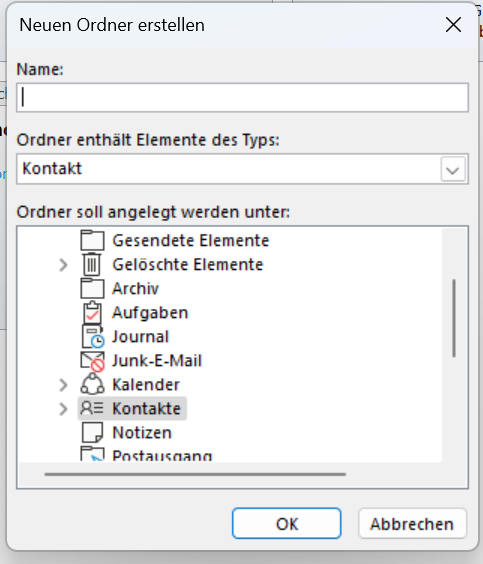
Task: Select Gelöschte Elemente as parent folder
Action: click(188, 264)
